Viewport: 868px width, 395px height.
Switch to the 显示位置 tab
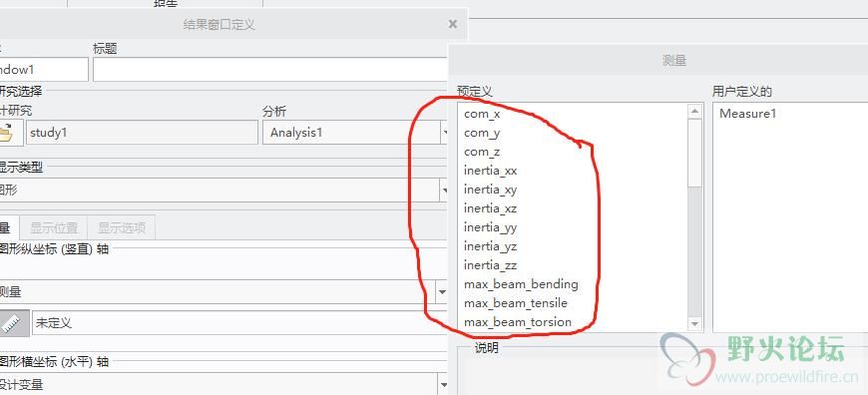(54, 227)
